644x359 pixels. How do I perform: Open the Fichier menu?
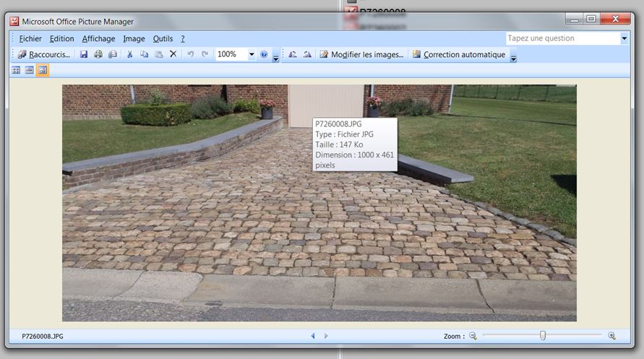(30, 38)
